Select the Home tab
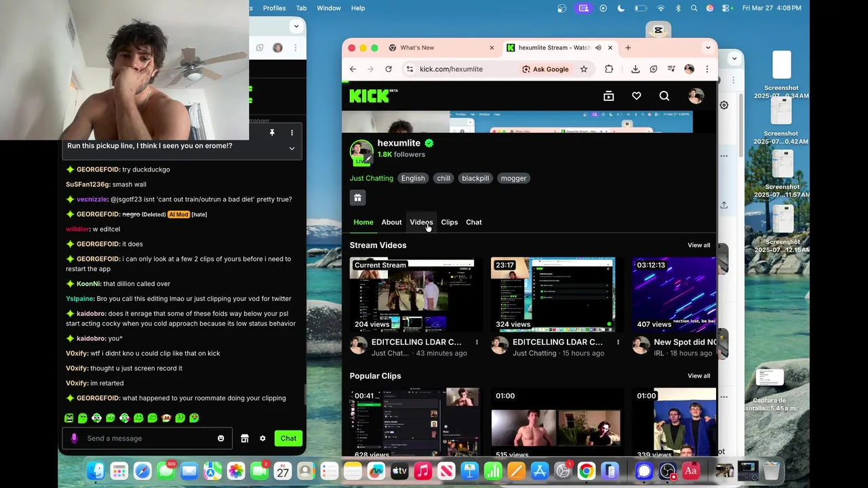This screenshot has height=488, width=868. pos(363,222)
